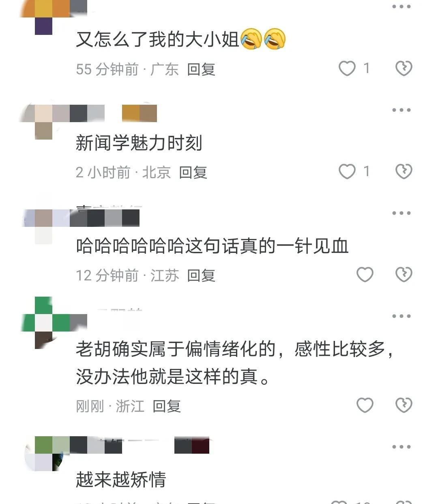Select the 越来越矫情 comment text
The height and width of the screenshot is (504, 438).
coord(121,479)
